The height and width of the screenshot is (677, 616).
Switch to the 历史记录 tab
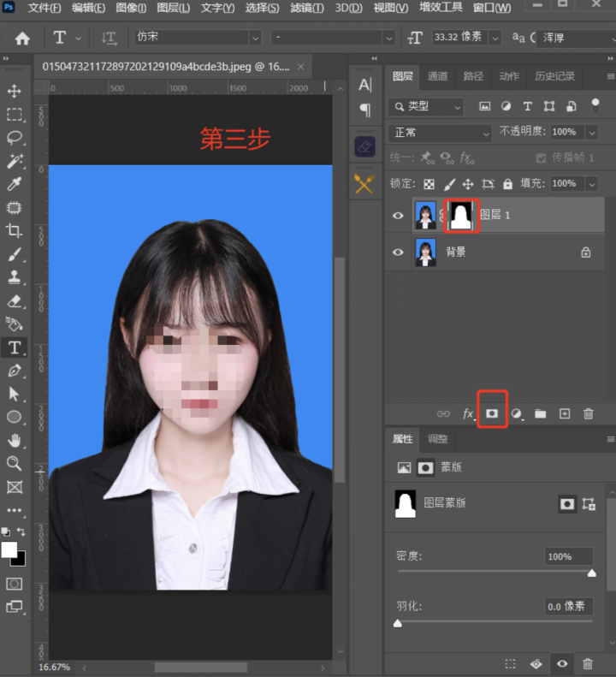(554, 76)
